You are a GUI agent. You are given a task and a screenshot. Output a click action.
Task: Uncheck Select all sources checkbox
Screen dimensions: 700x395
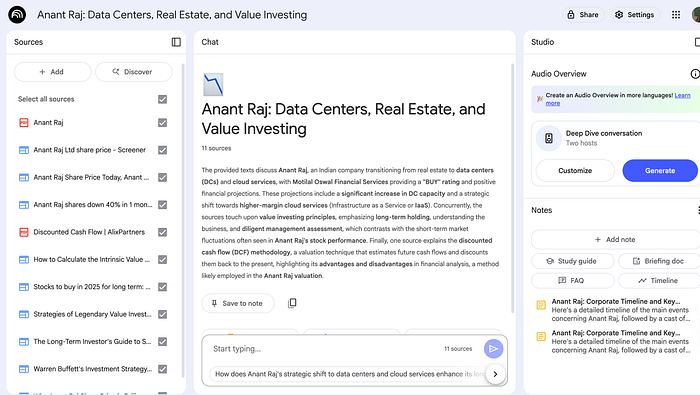click(162, 99)
